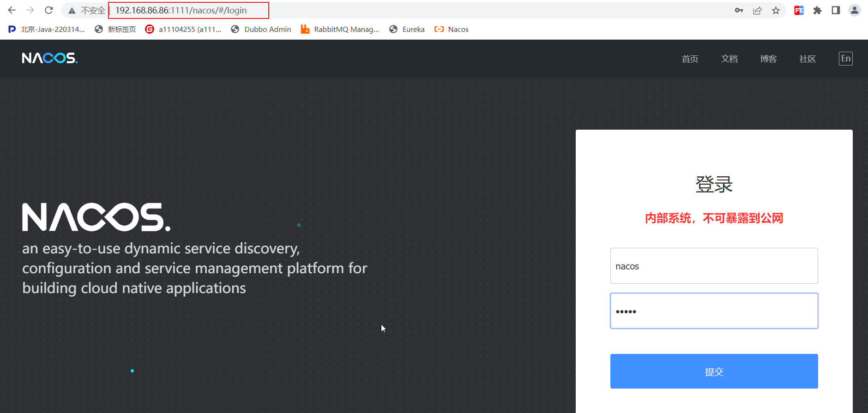Open 博客 in the Nacos header
This screenshot has height=413, width=868.
click(x=768, y=59)
